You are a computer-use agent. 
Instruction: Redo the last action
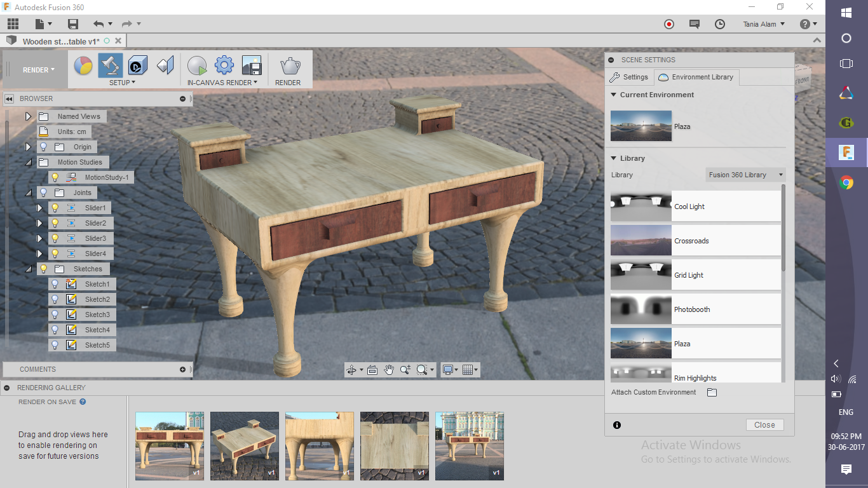pyautogui.click(x=126, y=24)
